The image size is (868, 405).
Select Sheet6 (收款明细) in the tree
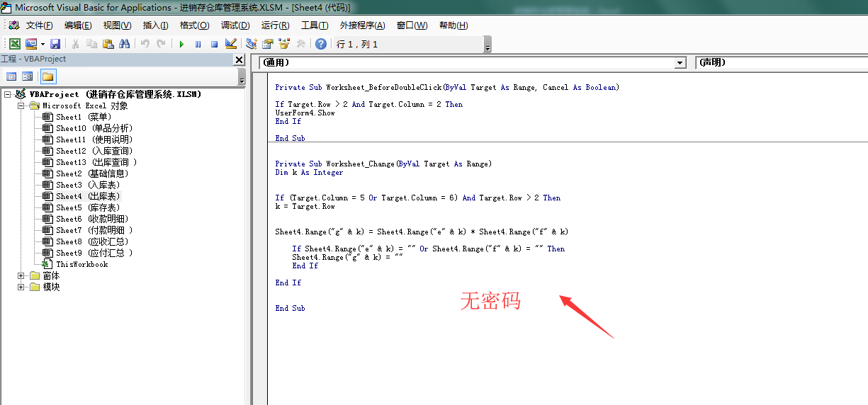pos(92,219)
